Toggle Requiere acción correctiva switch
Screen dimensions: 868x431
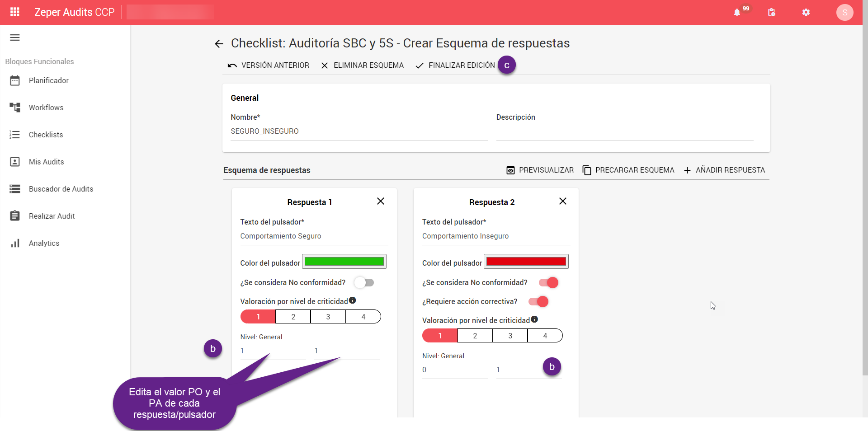click(x=538, y=302)
